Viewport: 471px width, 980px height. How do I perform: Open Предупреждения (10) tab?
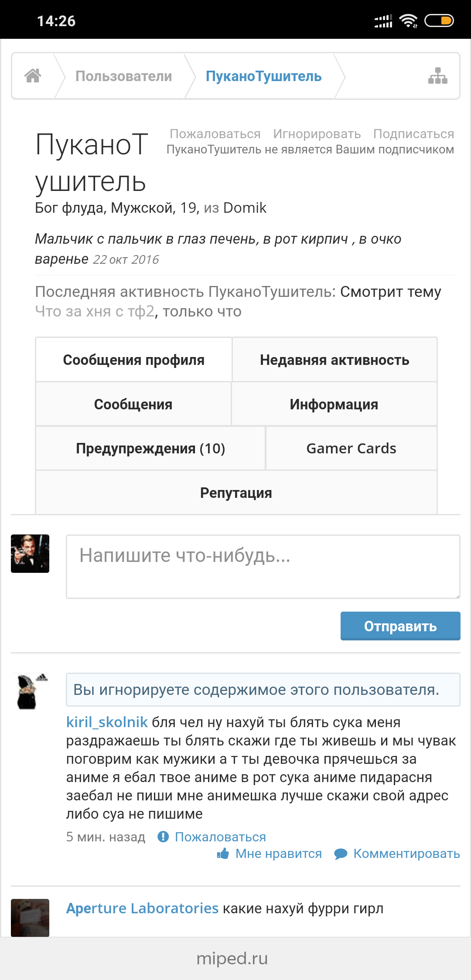tap(150, 448)
